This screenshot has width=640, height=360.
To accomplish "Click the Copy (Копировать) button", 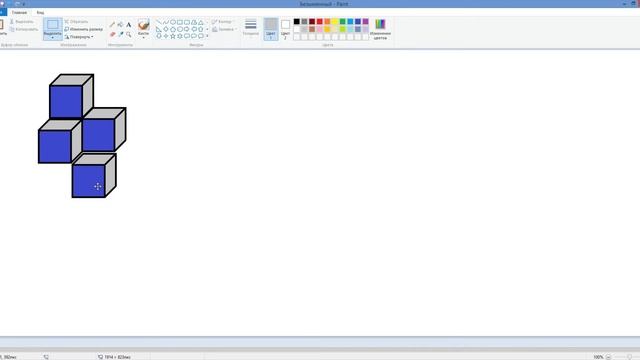I will 24,29.
